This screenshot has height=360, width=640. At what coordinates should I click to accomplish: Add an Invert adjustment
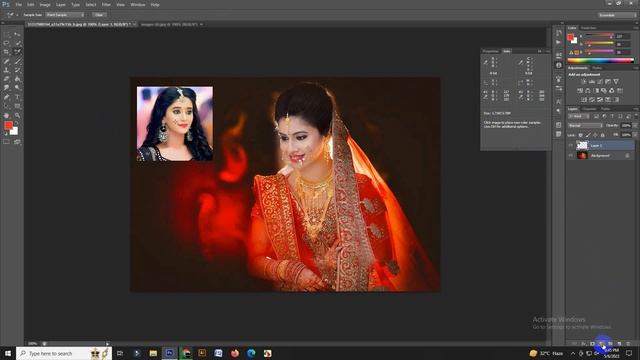click(x=584, y=100)
